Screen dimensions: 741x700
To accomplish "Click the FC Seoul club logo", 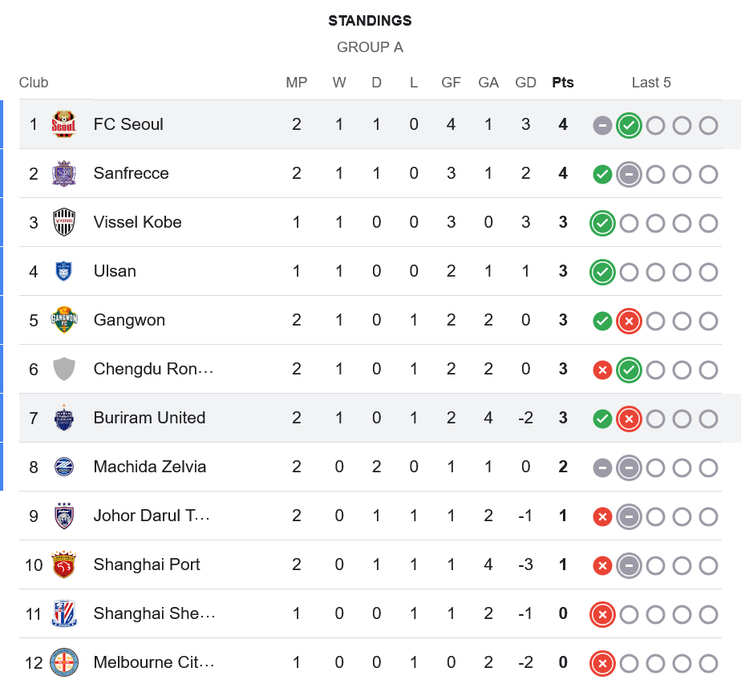I will [64, 124].
